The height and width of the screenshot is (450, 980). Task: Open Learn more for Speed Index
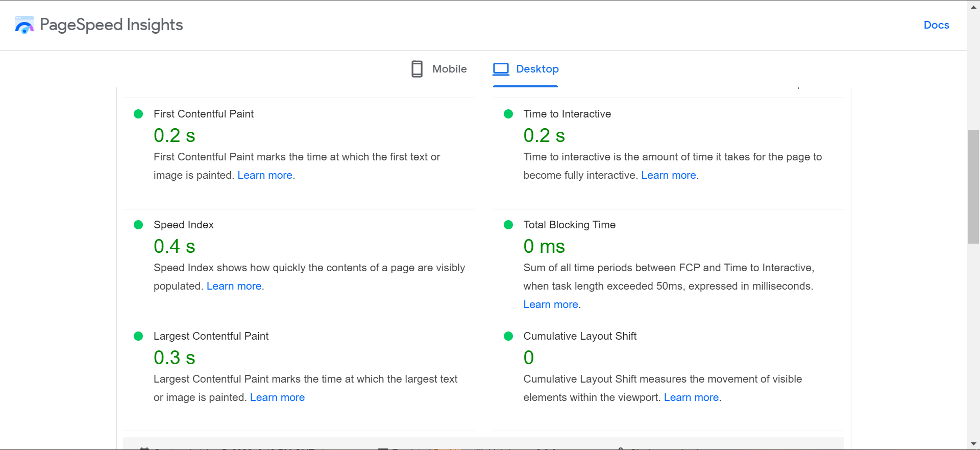(x=234, y=286)
